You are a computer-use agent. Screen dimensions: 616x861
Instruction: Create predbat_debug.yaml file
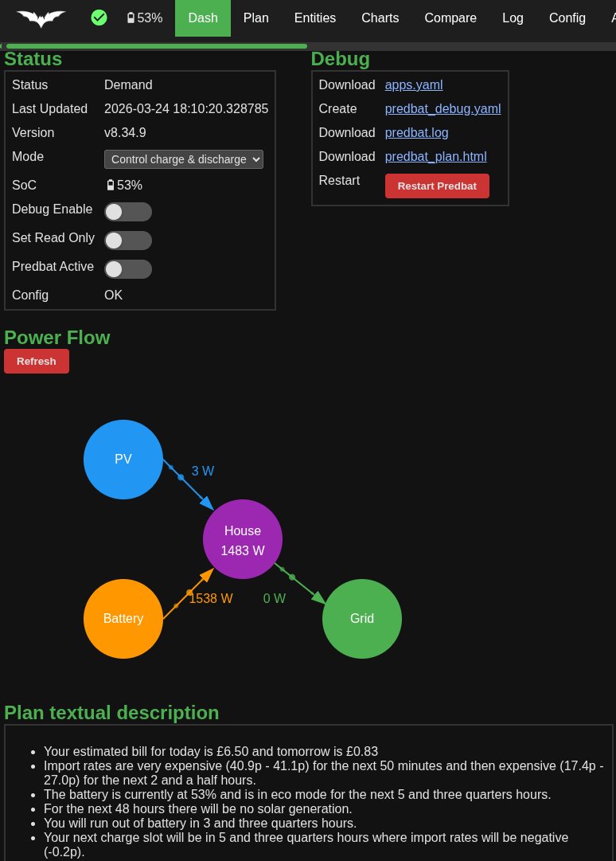443,109
